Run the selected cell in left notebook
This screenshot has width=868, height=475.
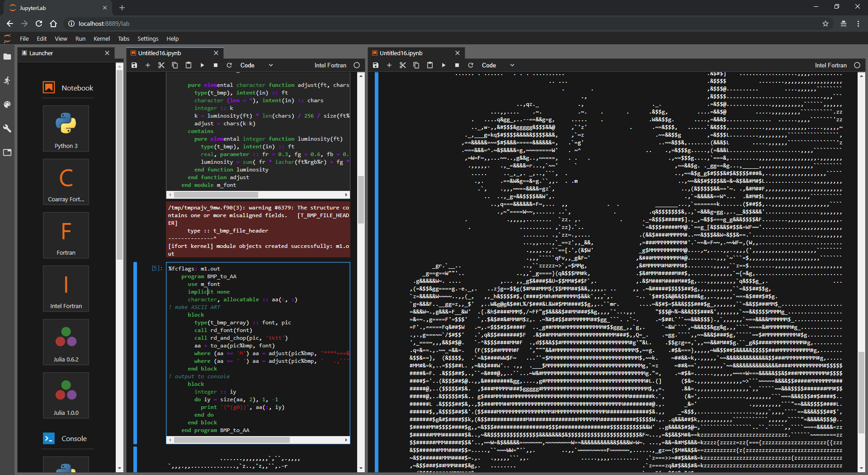point(202,65)
